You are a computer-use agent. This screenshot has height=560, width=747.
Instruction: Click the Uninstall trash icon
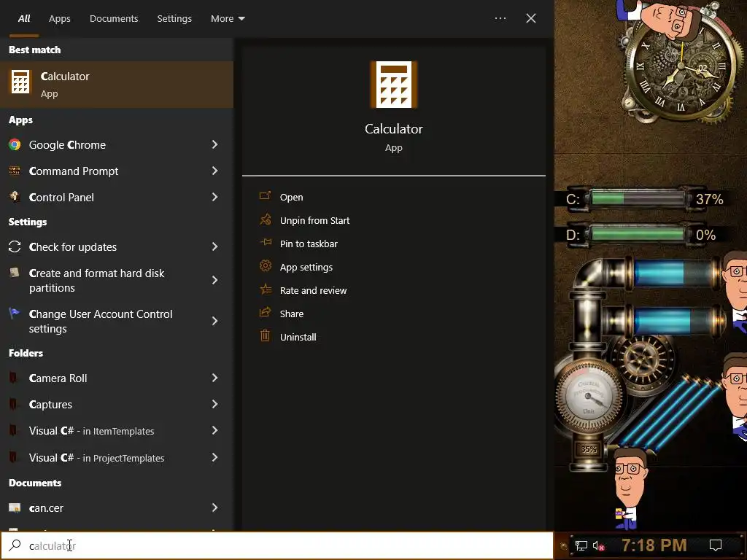(266, 336)
